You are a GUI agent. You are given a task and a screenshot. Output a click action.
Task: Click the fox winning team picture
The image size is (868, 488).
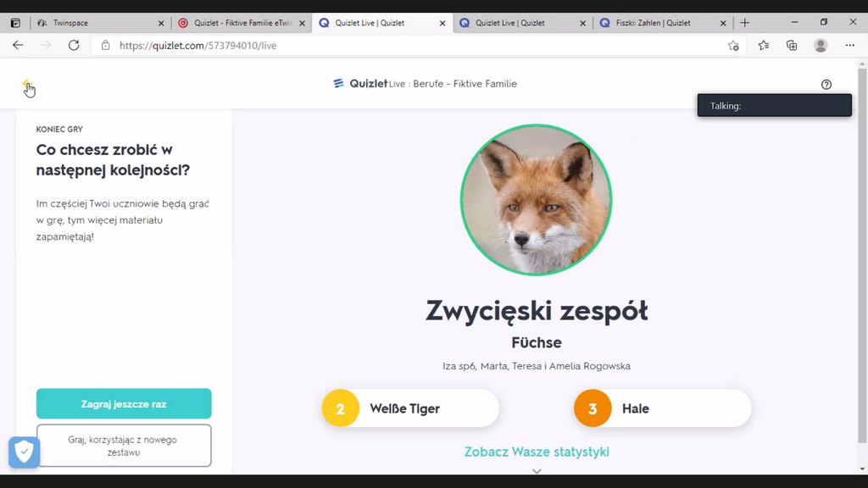[536, 200]
